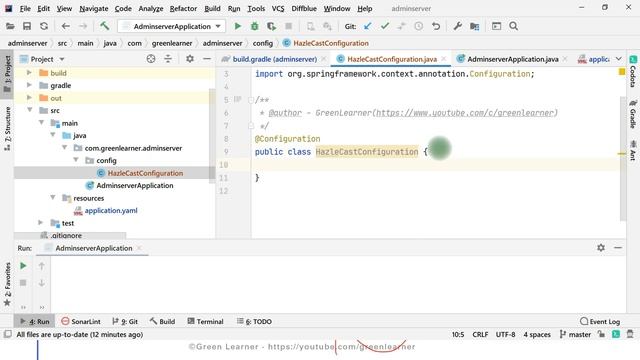
Task: Open the 6: TODO tool window
Action: coord(254,321)
